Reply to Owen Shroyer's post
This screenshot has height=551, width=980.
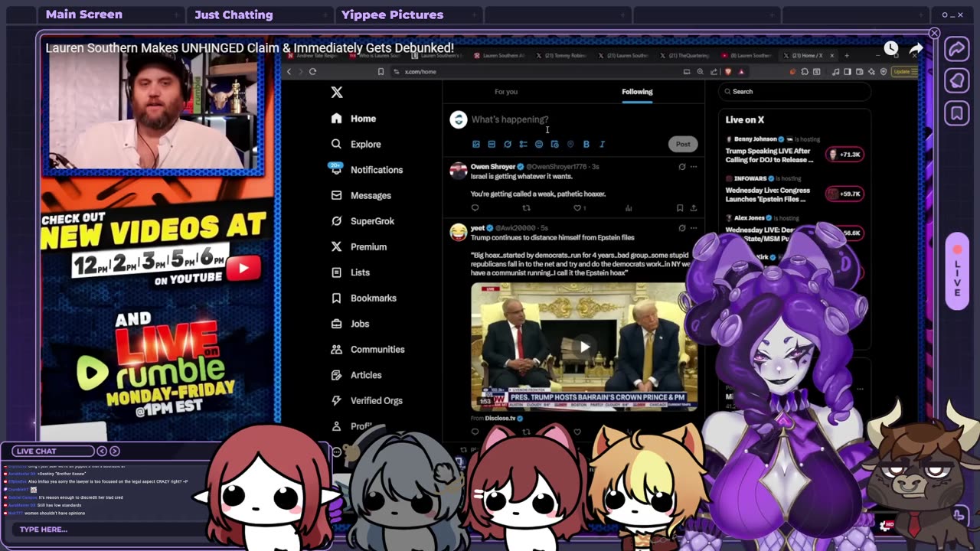[x=475, y=208]
